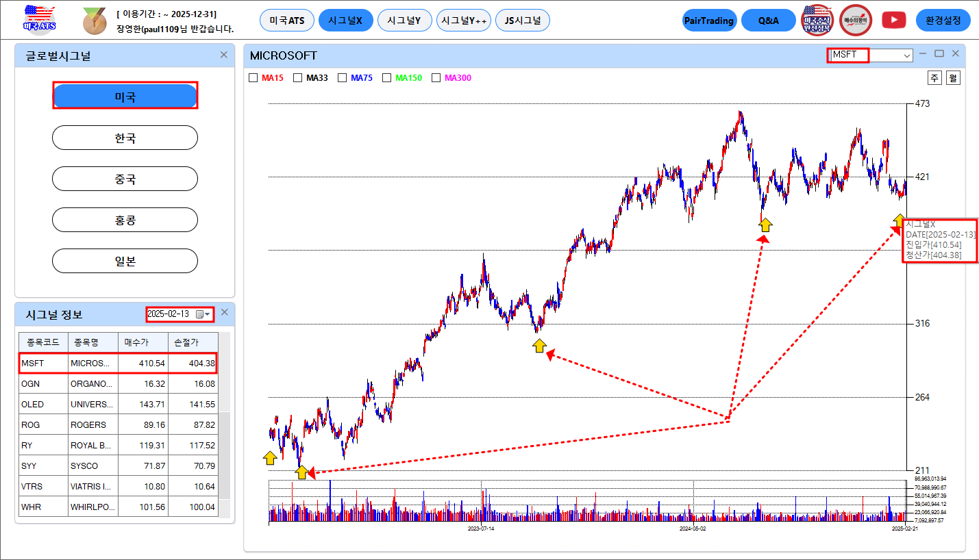Open calendar icon in date field
The image size is (979, 560).
click(x=200, y=314)
